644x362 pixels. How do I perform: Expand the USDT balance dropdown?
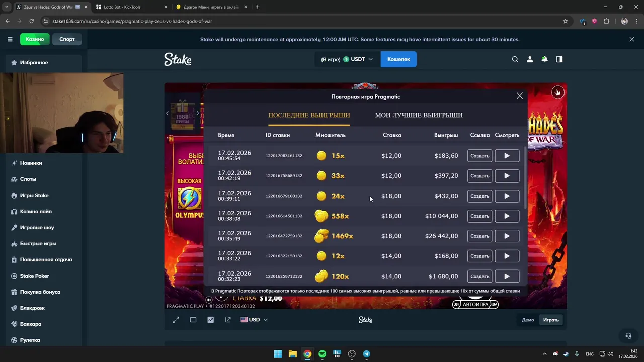point(347,59)
